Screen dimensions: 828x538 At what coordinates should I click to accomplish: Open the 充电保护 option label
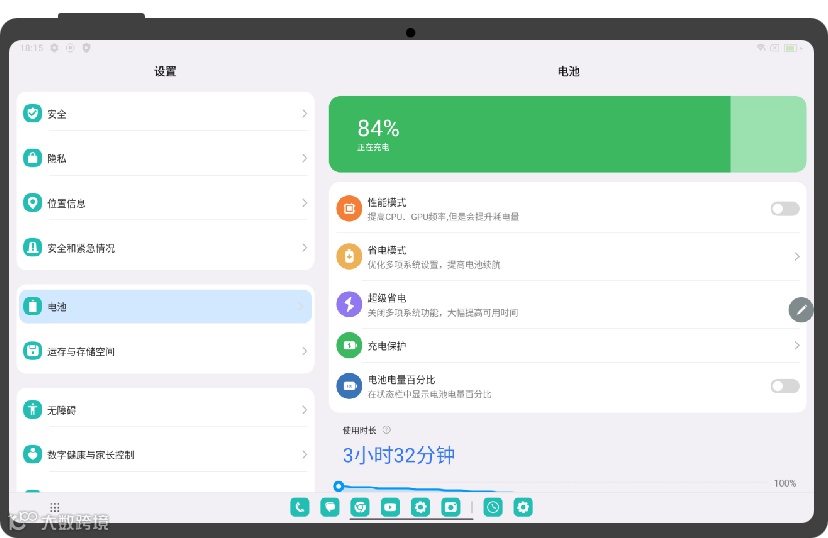[x=387, y=346]
